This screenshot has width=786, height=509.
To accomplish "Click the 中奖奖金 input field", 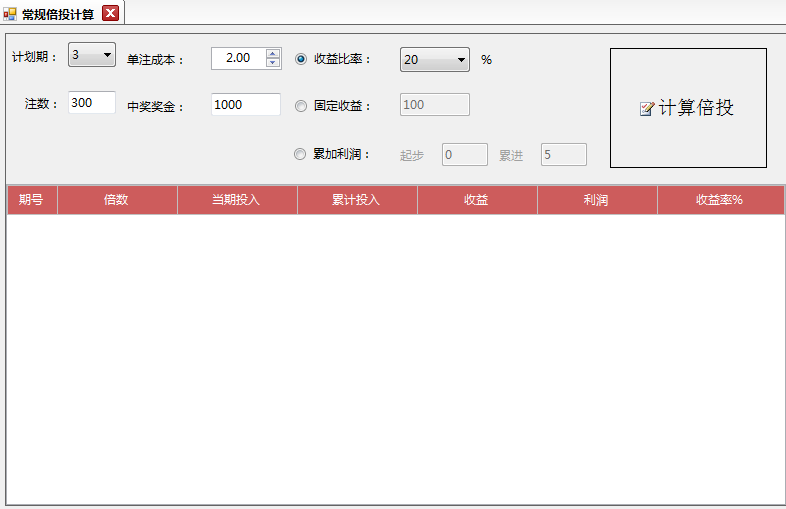I will 245,104.
